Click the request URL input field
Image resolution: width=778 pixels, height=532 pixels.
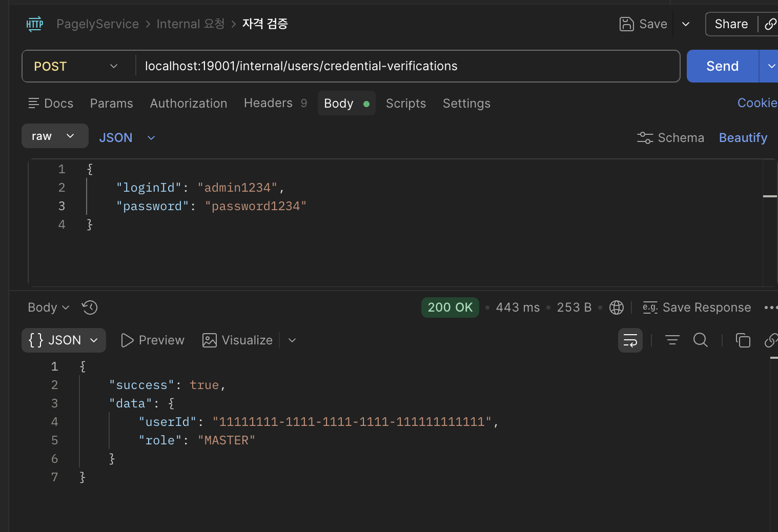(408, 66)
